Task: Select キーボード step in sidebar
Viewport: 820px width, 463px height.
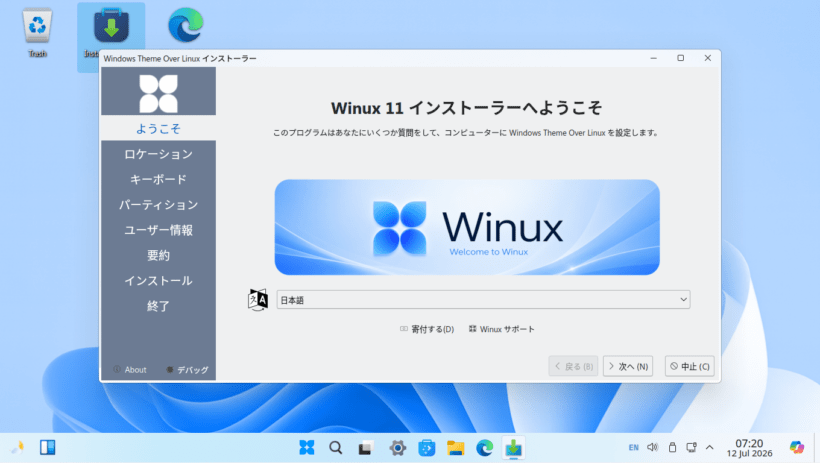Action: pos(158,179)
